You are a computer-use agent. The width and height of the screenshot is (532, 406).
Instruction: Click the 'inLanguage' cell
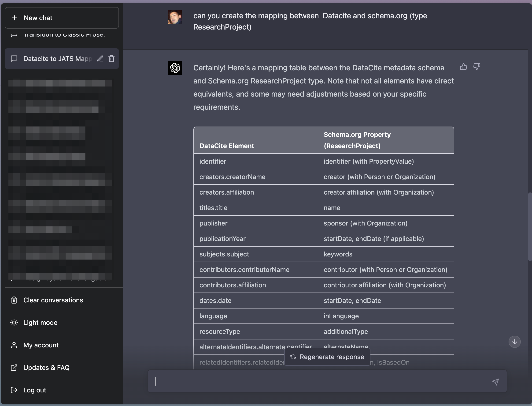point(386,316)
